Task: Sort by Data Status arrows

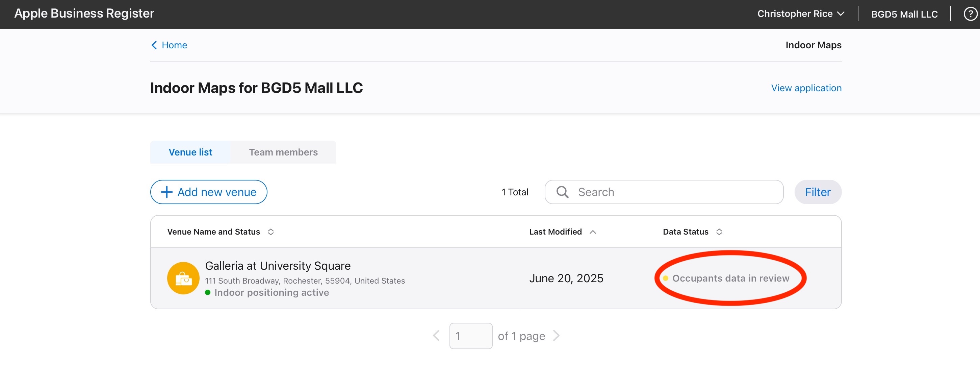Action: [x=719, y=232]
